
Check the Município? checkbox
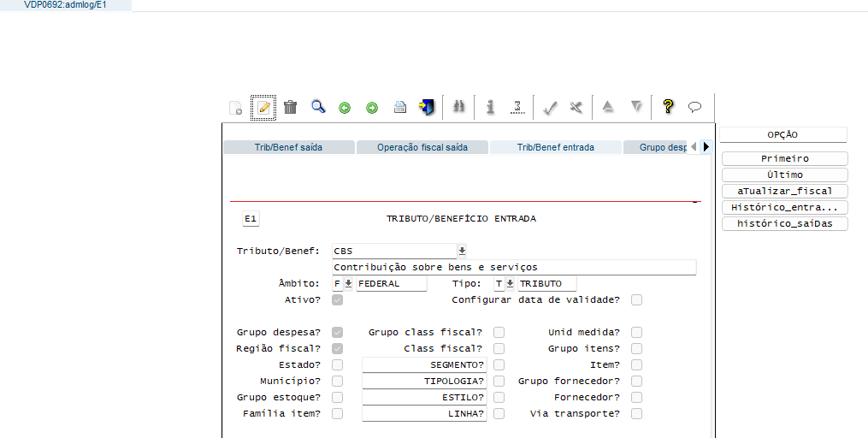coord(337,381)
